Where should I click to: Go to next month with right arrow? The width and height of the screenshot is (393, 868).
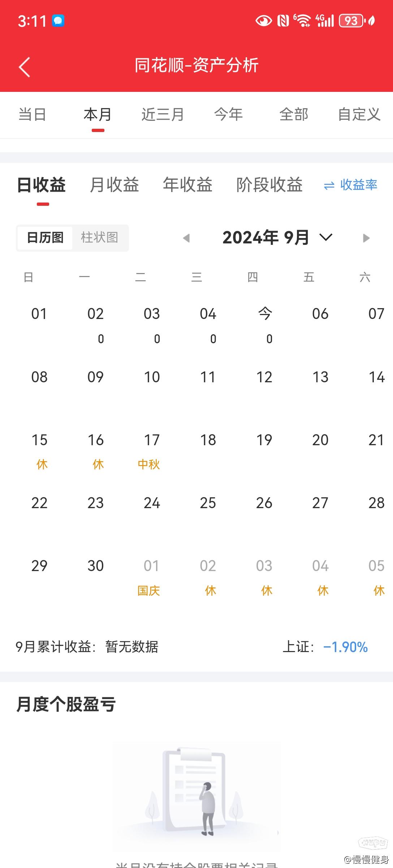click(366, 238)
